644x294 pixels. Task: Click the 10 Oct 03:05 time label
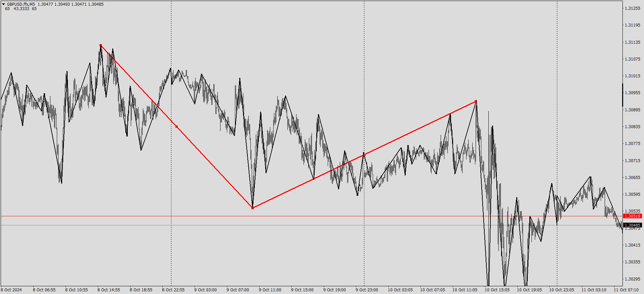click(x=400, y=290)
